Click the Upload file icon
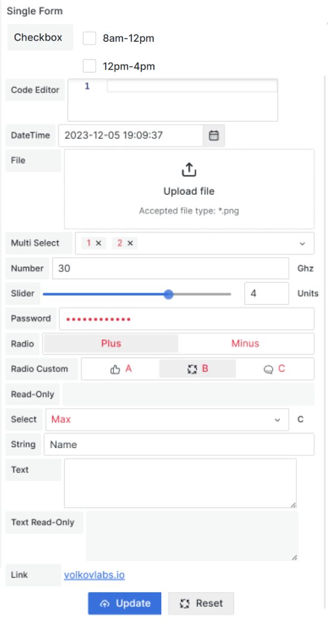The height and width of the screenshot is (644, 328). 188,170
